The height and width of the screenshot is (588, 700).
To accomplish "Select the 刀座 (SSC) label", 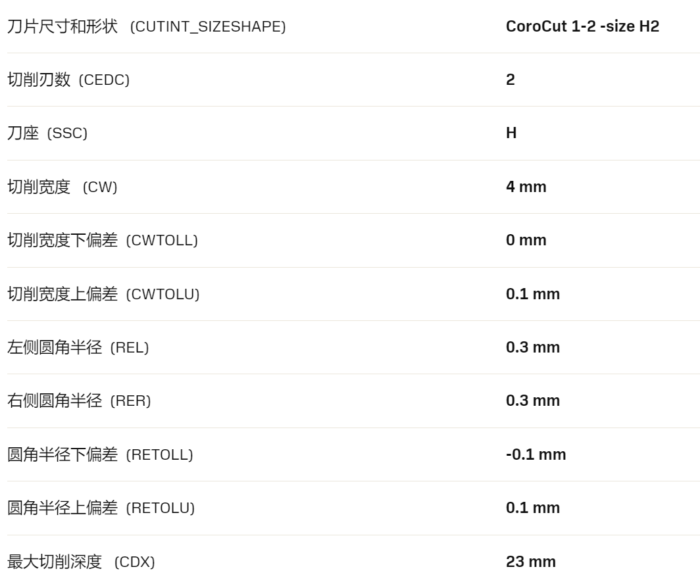I will [x=47, y=133].
